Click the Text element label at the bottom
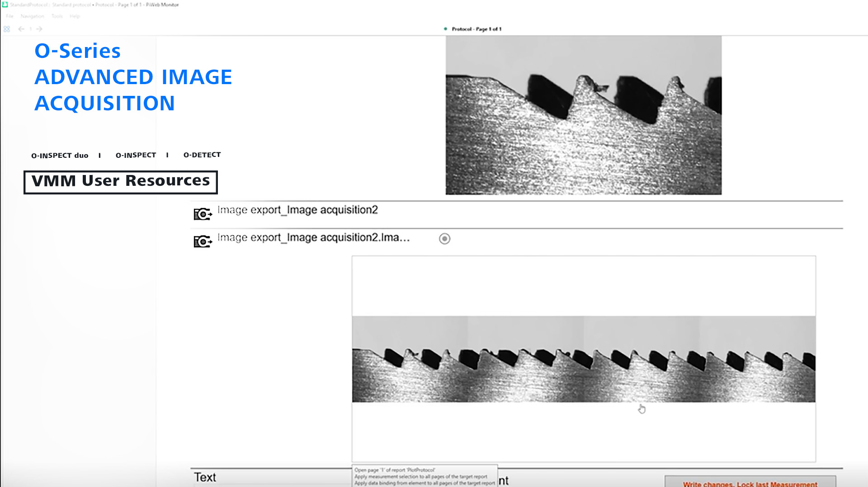The image size is (868, 487). (205, 478)
